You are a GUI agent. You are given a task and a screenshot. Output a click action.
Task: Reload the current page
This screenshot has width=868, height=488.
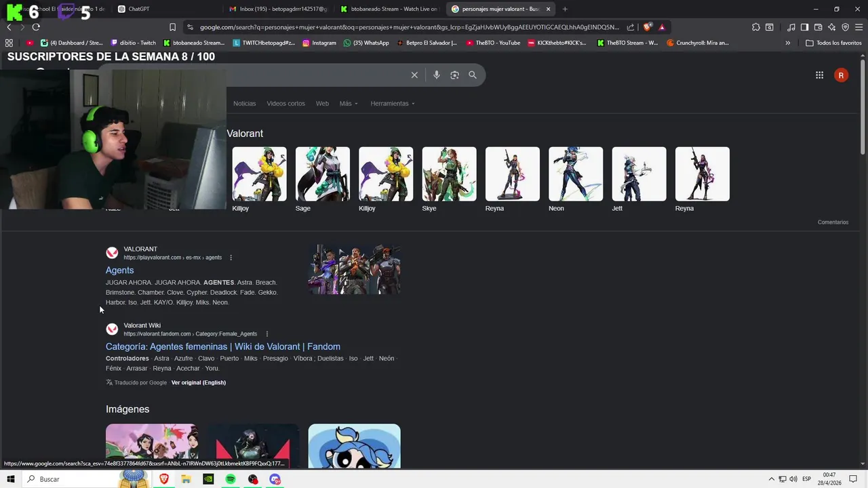pyautogui.click(x=36, y=27)
